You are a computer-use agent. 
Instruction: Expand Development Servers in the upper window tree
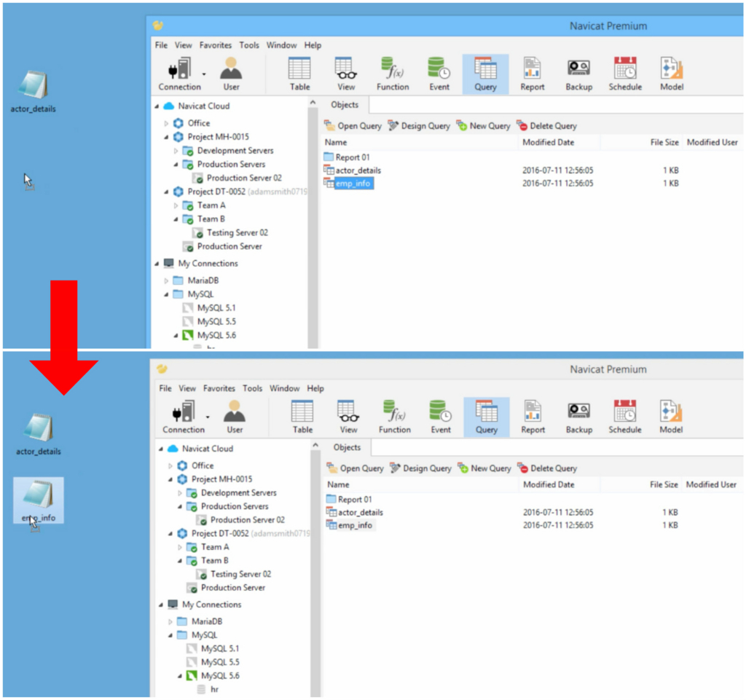tap(176, 151)
